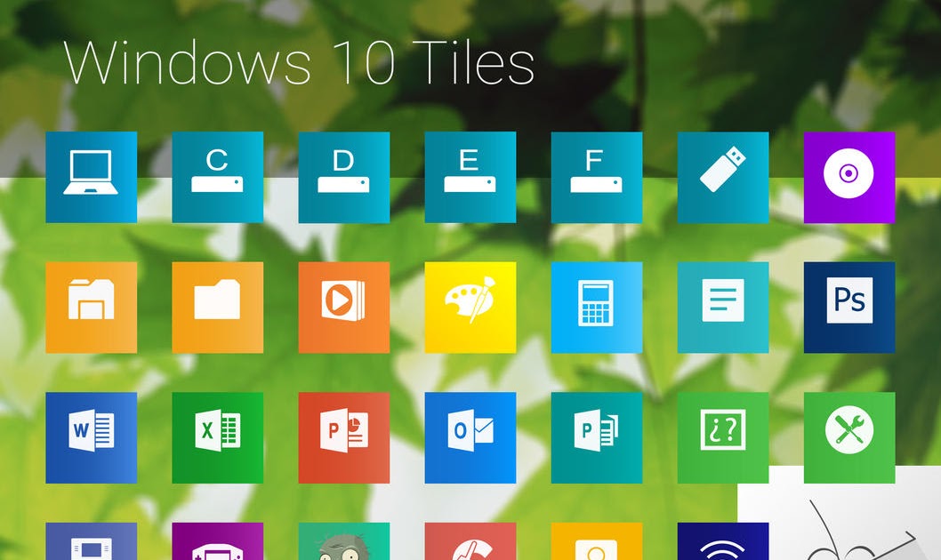Click the zombie face game tile
Screen dimensions: 941x560
(x=344, y=541)
